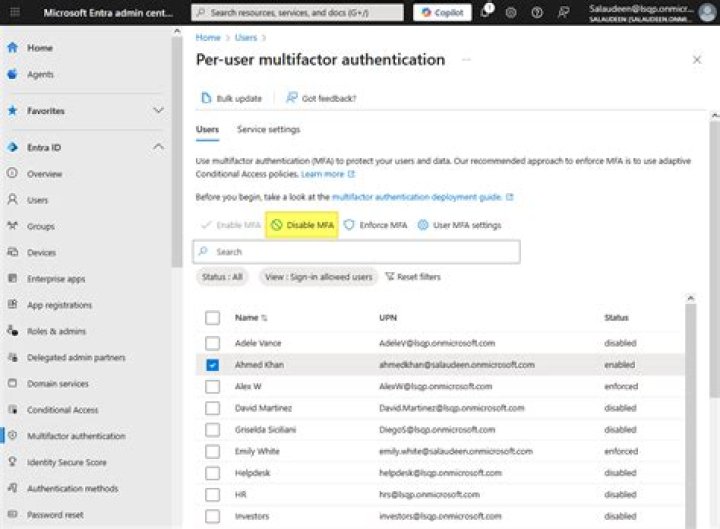Click the Conditional Access icon

pos(13,409)
